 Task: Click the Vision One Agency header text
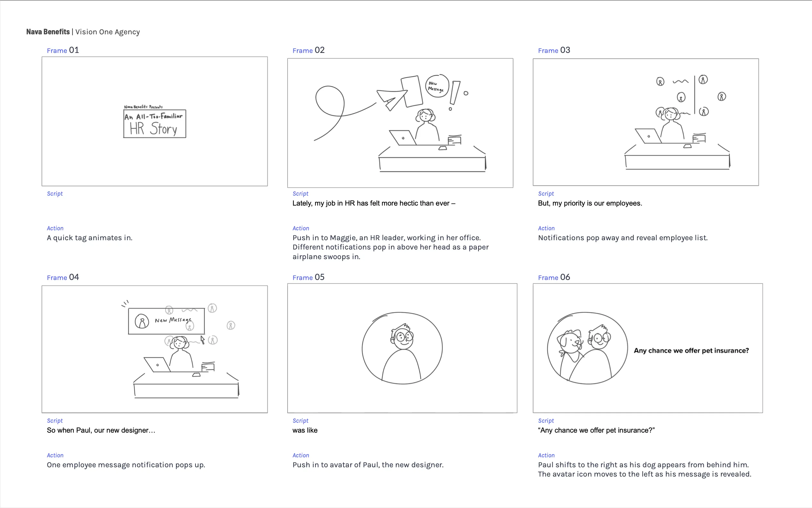tap(107, 32)
